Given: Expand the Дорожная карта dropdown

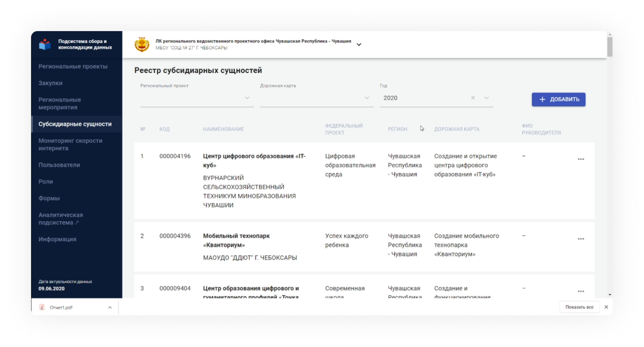Looking at the screenshot, I should point(367,98).
